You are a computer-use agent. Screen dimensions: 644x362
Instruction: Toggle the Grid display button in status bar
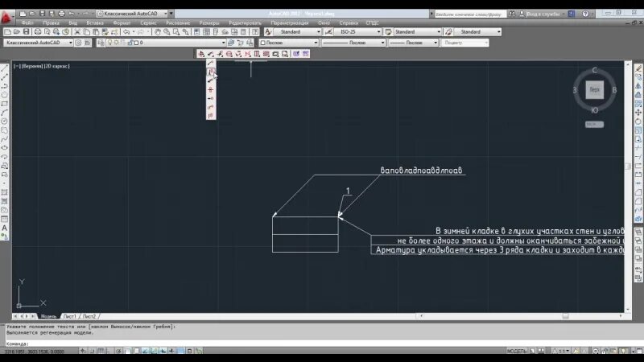(101, 351)
